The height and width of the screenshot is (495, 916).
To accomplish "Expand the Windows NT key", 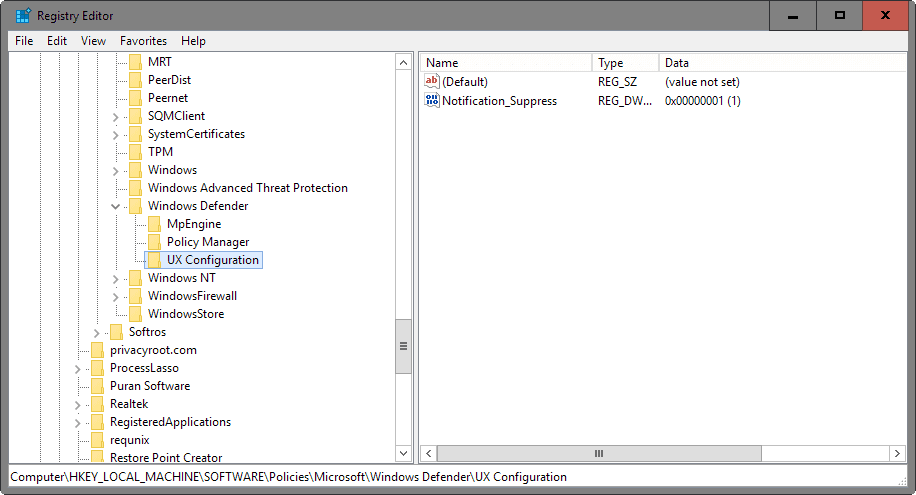I will point(116,279).
